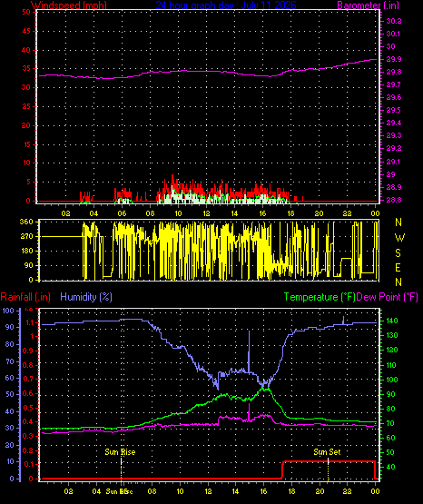Screen dimensions: 423x504
Task: Click the 130 value on temperature axis
Action: click(x=392, y=335)
